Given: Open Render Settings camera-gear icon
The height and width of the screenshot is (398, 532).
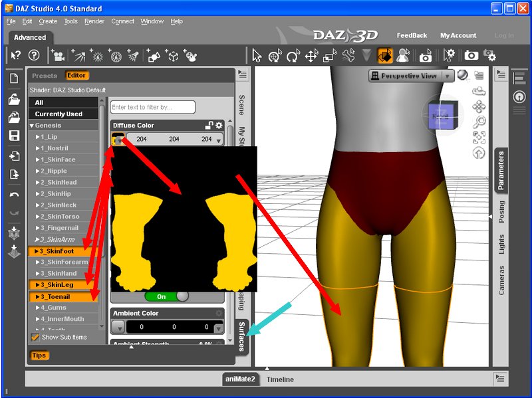Looking at the screenshot, I should 489,55.
